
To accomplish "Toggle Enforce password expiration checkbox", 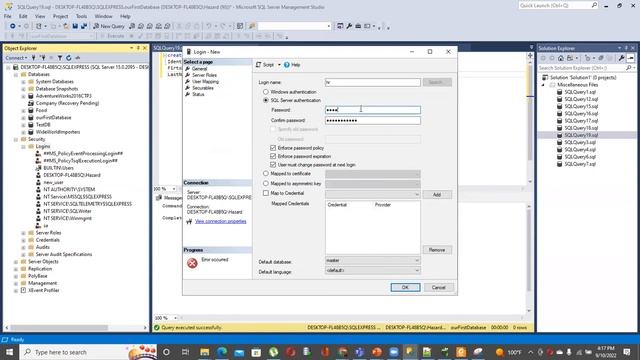I will click(x=273, y=156).
